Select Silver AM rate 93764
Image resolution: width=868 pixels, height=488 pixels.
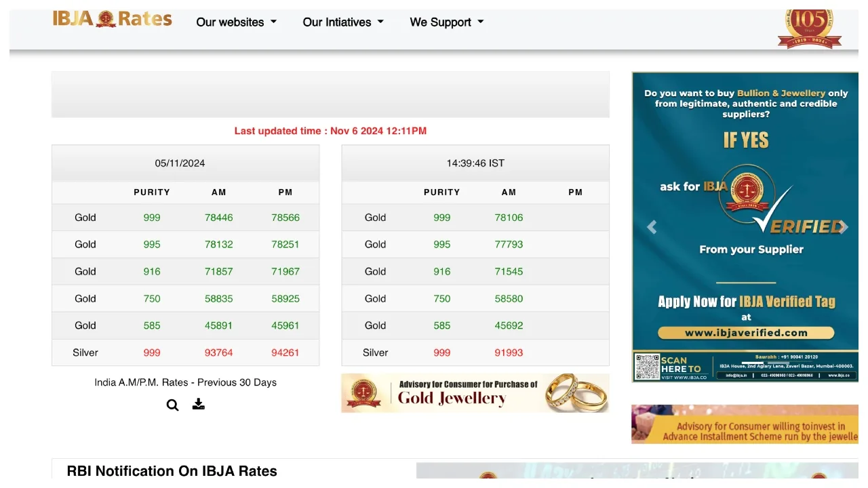(x=219, y=353)
